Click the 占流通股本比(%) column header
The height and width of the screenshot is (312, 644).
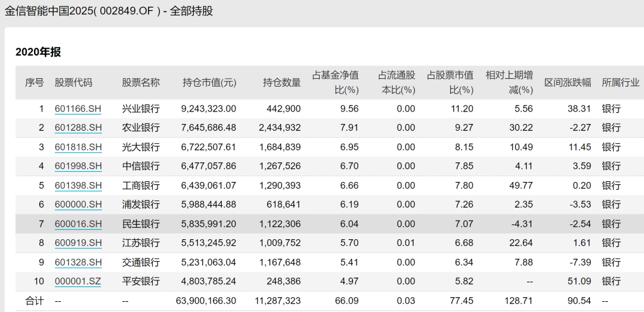397,83
